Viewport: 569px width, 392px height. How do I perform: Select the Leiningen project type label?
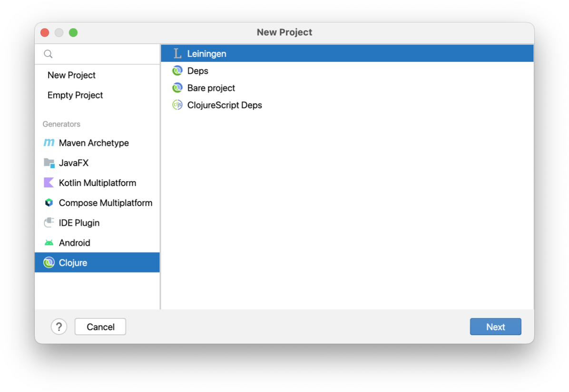[206, 53]
